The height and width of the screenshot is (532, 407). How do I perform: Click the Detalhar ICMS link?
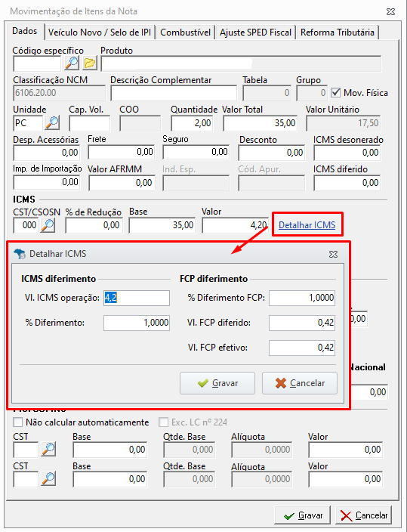point(307,225)
